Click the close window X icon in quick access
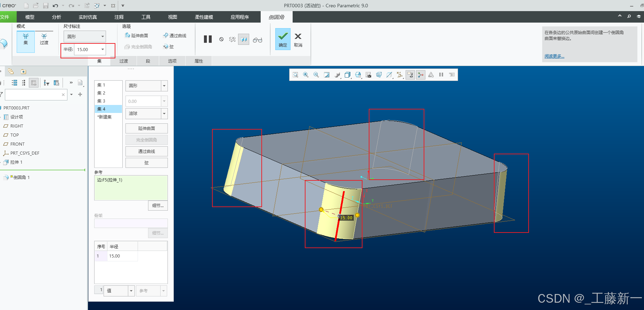 tap(113, 6)
